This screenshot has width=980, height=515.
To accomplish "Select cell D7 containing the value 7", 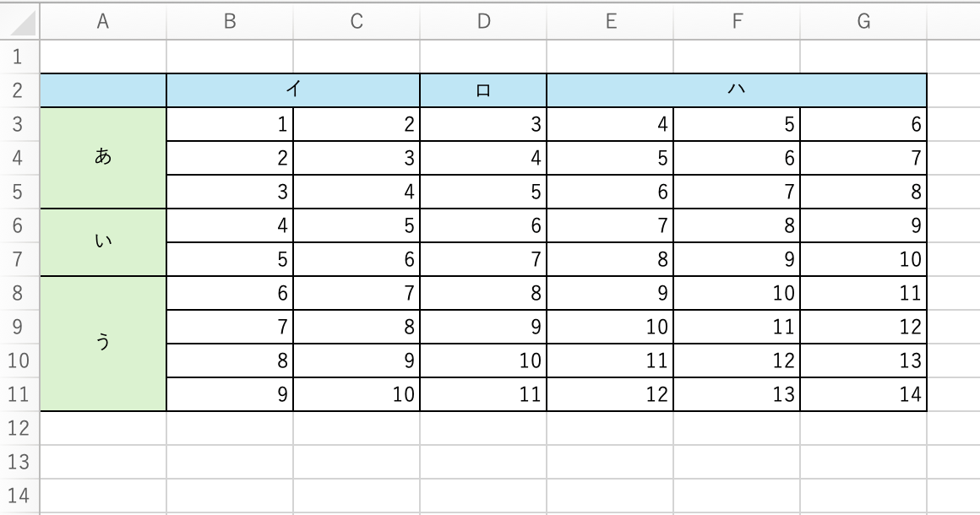I will click(483, 259).
